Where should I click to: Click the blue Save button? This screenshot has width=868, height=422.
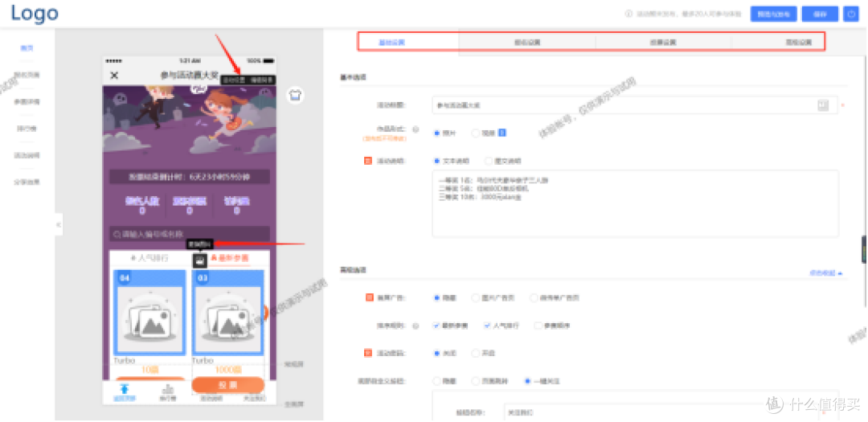click(x=820, y=14)
